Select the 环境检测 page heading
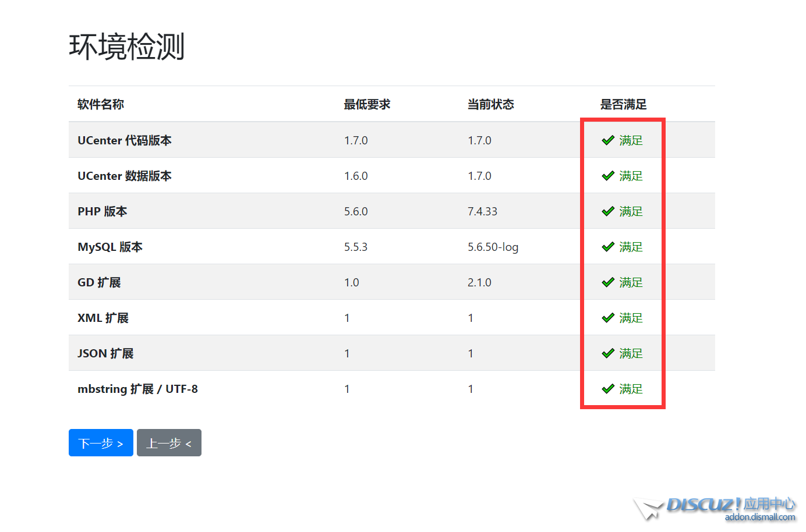 (127, 47)
